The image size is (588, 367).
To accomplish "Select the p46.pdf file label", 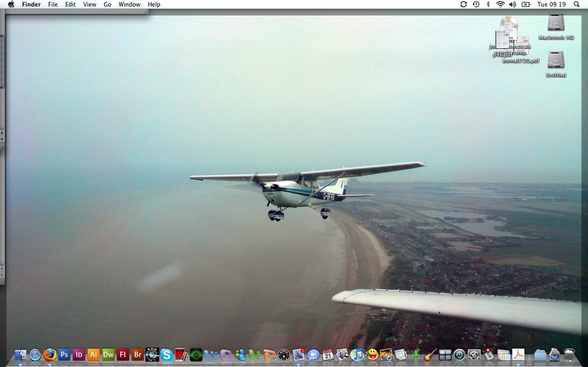I will [x=503, y=55].
